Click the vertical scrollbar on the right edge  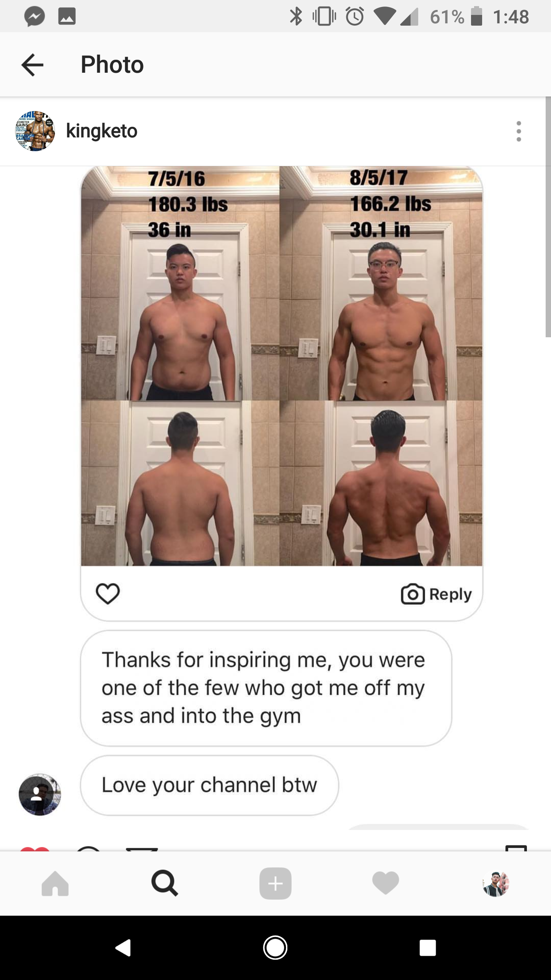(x=548, y=217)
